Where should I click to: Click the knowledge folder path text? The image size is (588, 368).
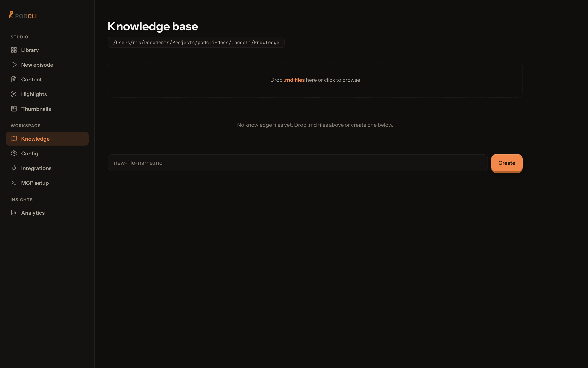click(x=196, y=43)
